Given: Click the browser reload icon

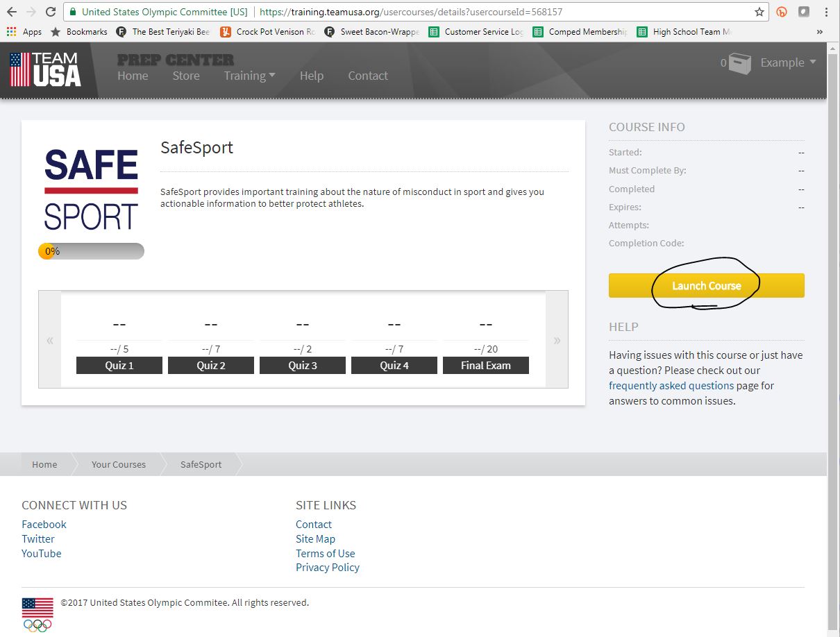Looking at the screenshot, I should (51, 12).
